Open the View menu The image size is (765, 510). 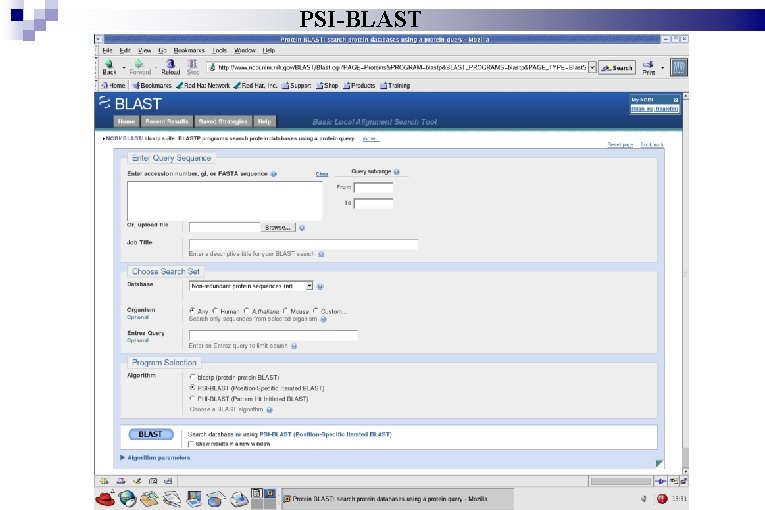click(144, 50)
